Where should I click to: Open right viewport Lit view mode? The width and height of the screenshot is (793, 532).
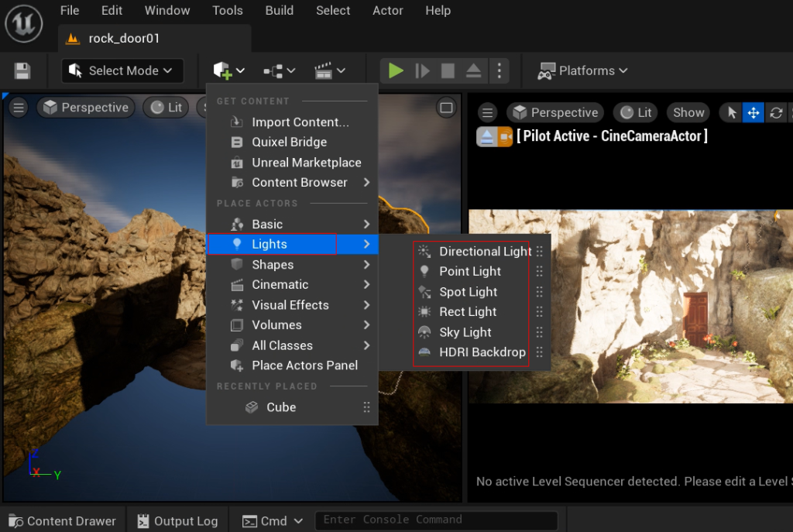click(636, 113)
